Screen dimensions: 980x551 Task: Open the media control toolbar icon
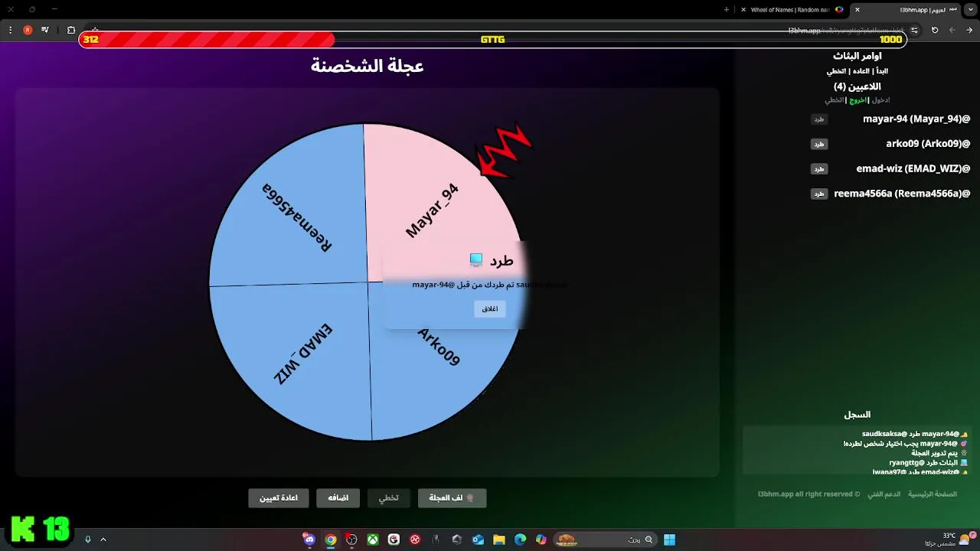click(45, 30)
